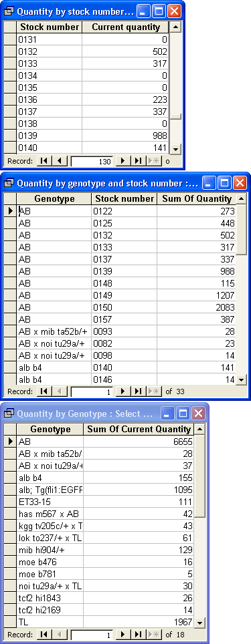
Task: Go to last record in Quantity by stock number window
Action: 138,161
